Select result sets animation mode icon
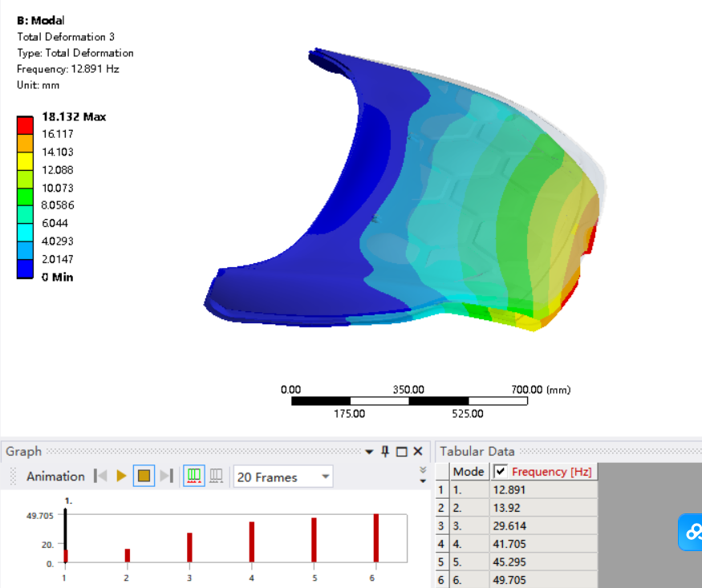Image resolution: width=702 pixels, height=588 pixels. pos(217,476)
